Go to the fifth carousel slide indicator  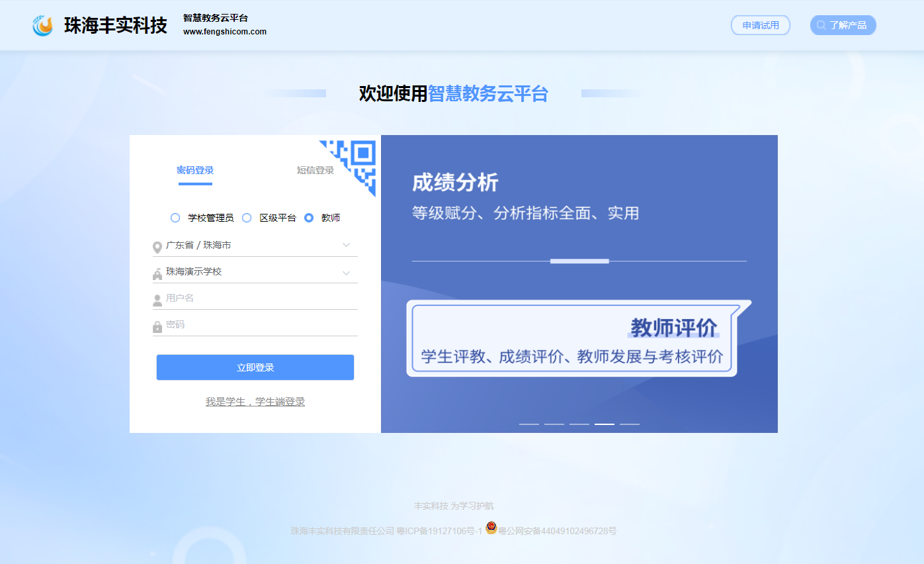(x=630, y=424)
